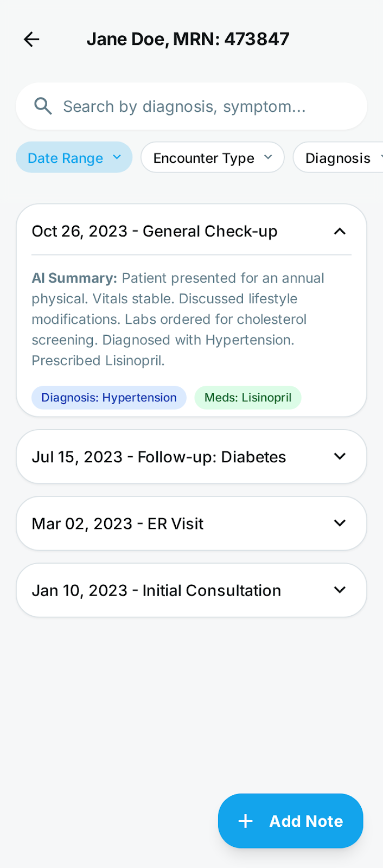
Task: Click the chevron on the Encounter Type chip
Action: point(268,157)
